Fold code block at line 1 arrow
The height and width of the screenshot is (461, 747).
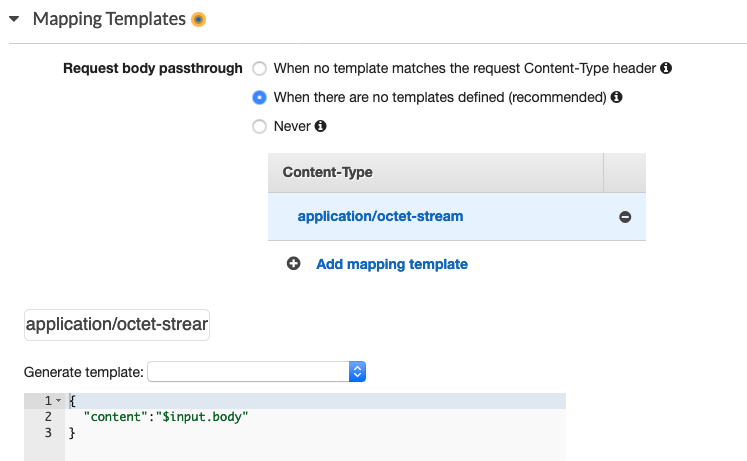coord(59,401)
